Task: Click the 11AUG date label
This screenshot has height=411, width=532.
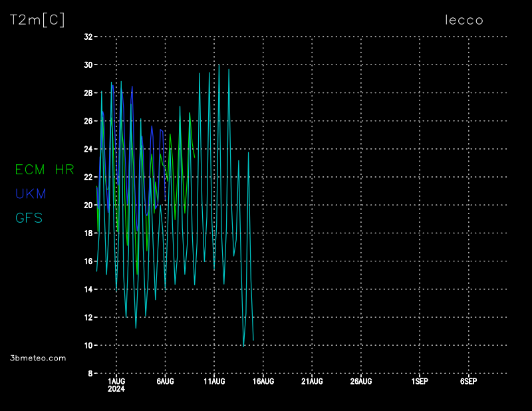Action: click(x=214, y=381)
